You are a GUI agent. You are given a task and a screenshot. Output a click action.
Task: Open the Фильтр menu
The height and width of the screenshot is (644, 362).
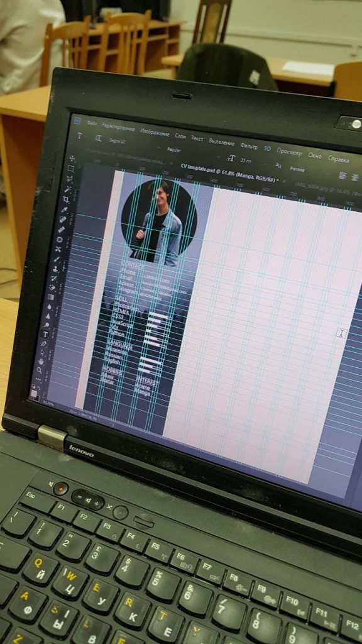click(249, 146)
